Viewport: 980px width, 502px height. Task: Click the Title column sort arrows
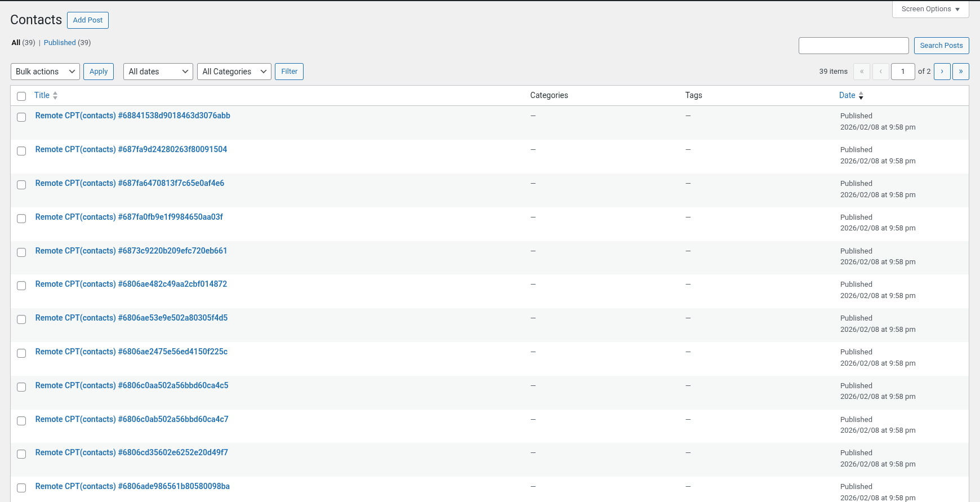(x=55, y=96)
